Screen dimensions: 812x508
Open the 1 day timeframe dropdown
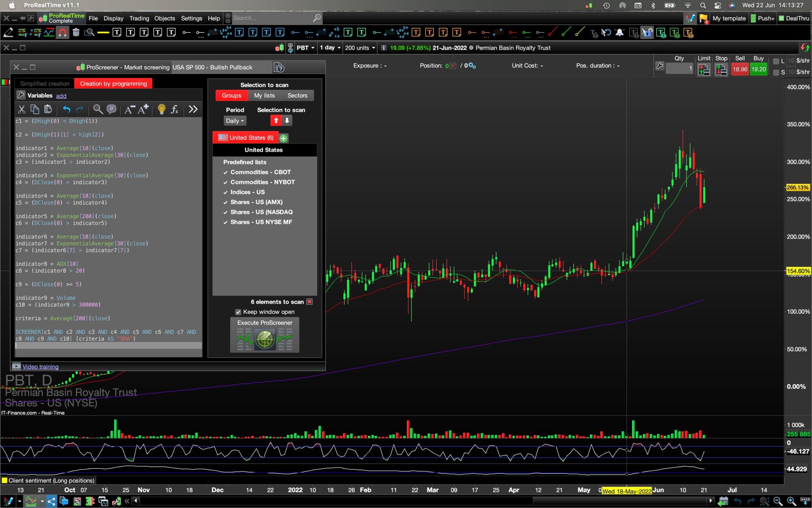point(330,48)
